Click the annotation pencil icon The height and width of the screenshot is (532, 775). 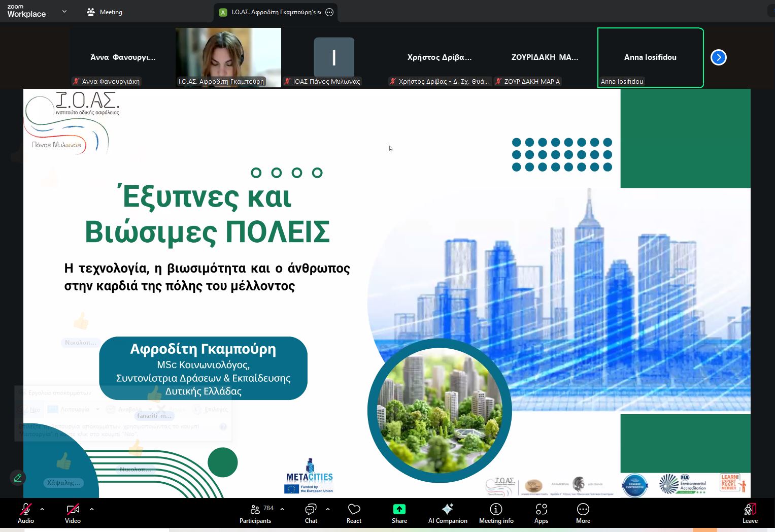18,478
